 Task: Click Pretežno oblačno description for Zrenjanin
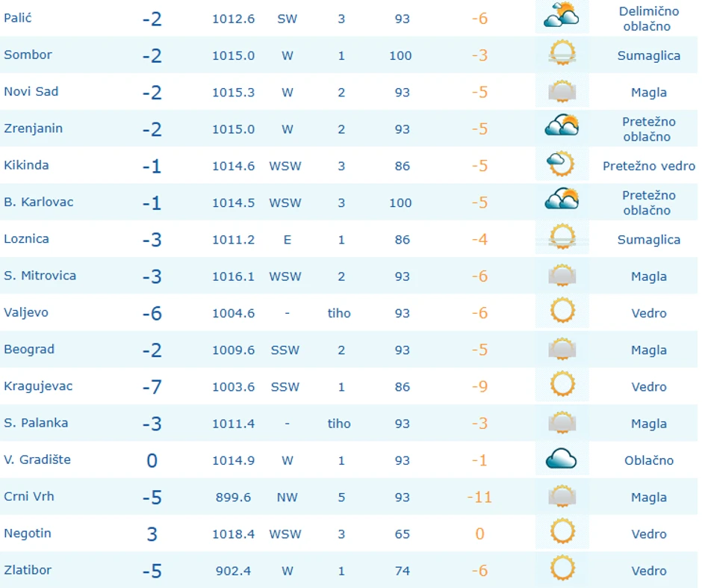(x=649, y=129)
